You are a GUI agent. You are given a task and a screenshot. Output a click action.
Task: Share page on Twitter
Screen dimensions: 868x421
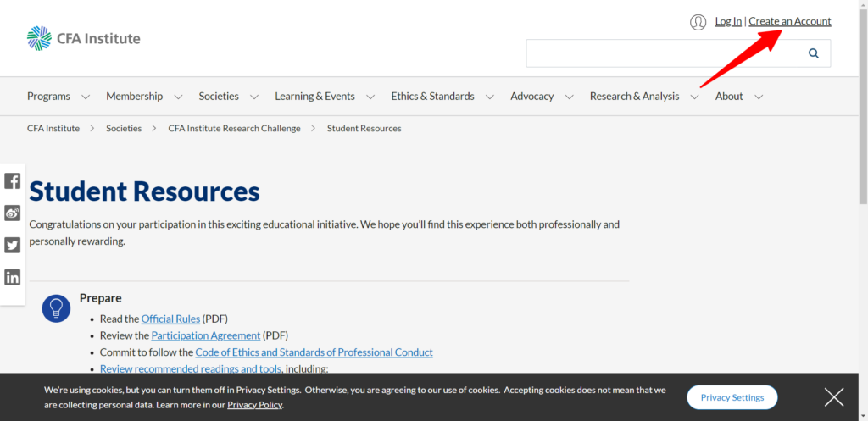[13, 245]
